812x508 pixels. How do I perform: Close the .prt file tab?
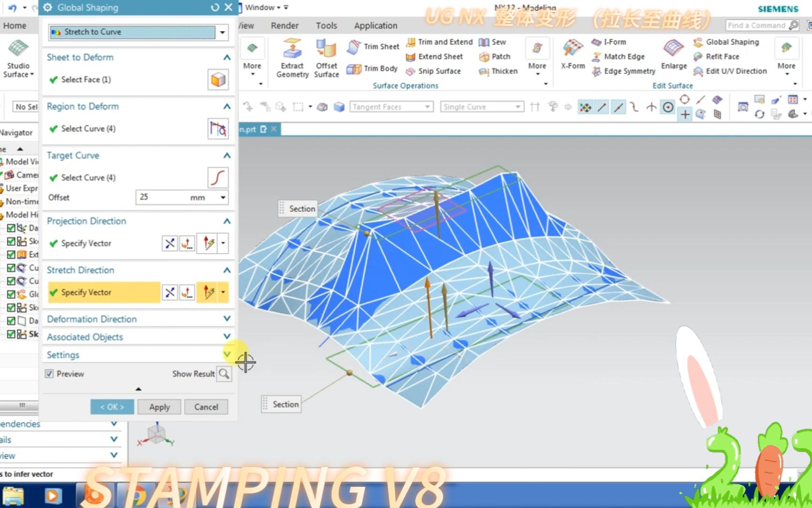[274, 128]
